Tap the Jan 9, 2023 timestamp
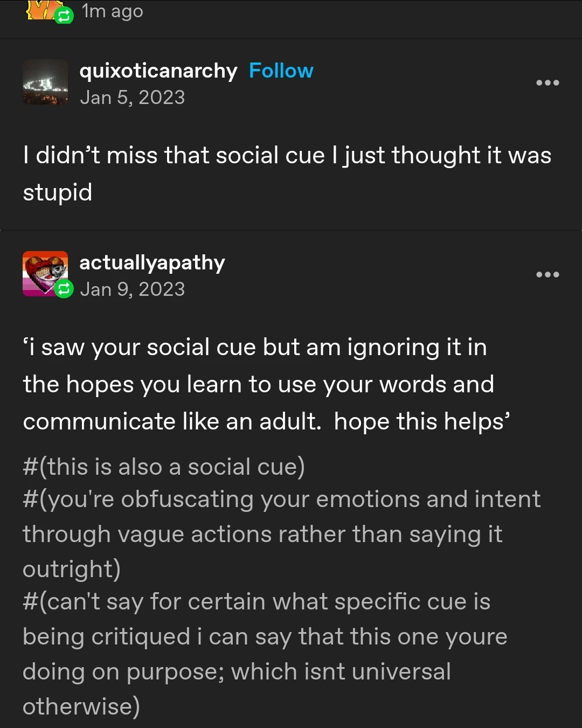582x728 pixels. [x=132, y=289]
